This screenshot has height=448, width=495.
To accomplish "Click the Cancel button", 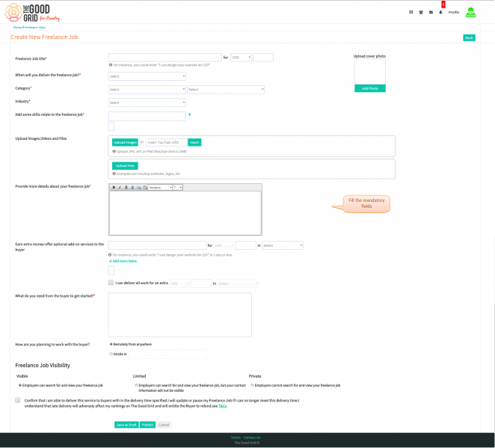I will pos(164,425).
